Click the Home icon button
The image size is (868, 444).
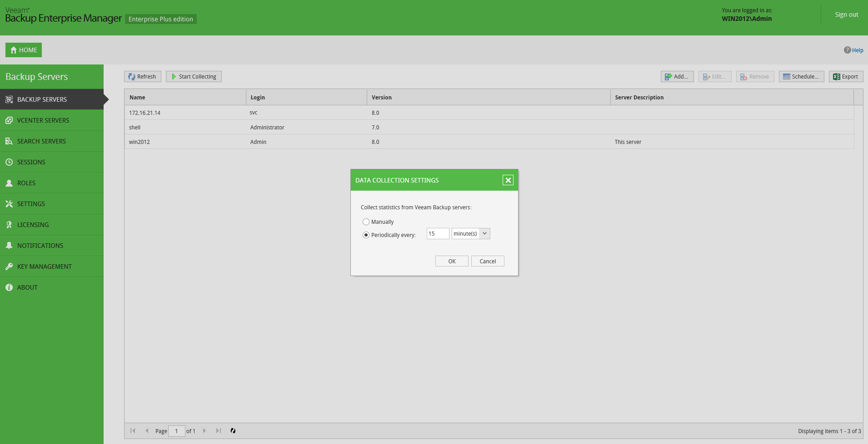coord(24,50)
